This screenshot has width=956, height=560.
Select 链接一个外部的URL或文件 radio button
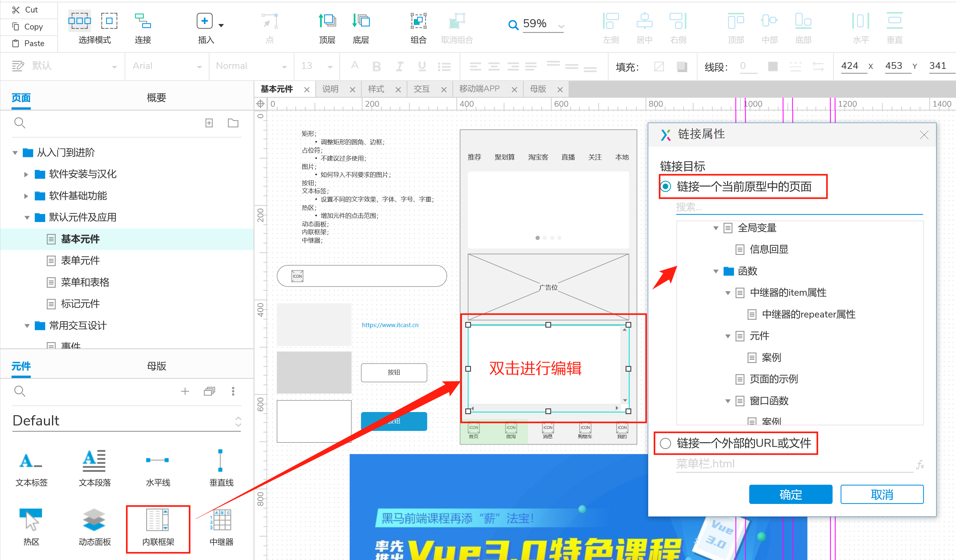click(x=666, y=443)
